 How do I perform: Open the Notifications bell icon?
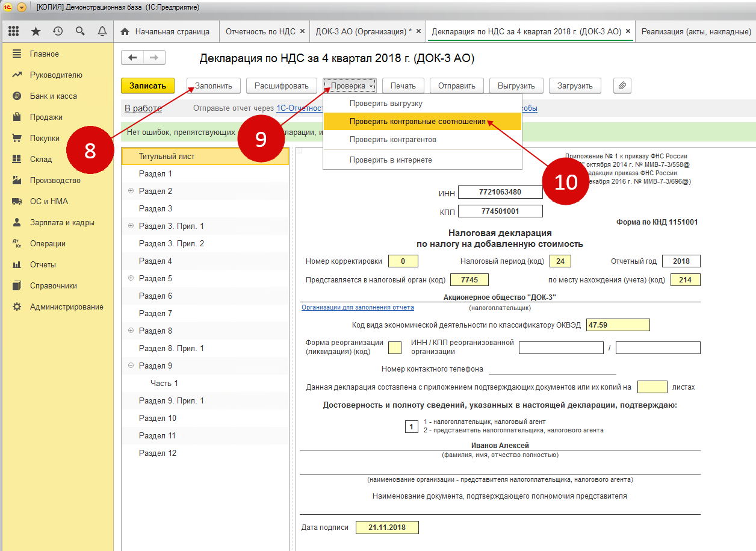click(x=102, y=31)
